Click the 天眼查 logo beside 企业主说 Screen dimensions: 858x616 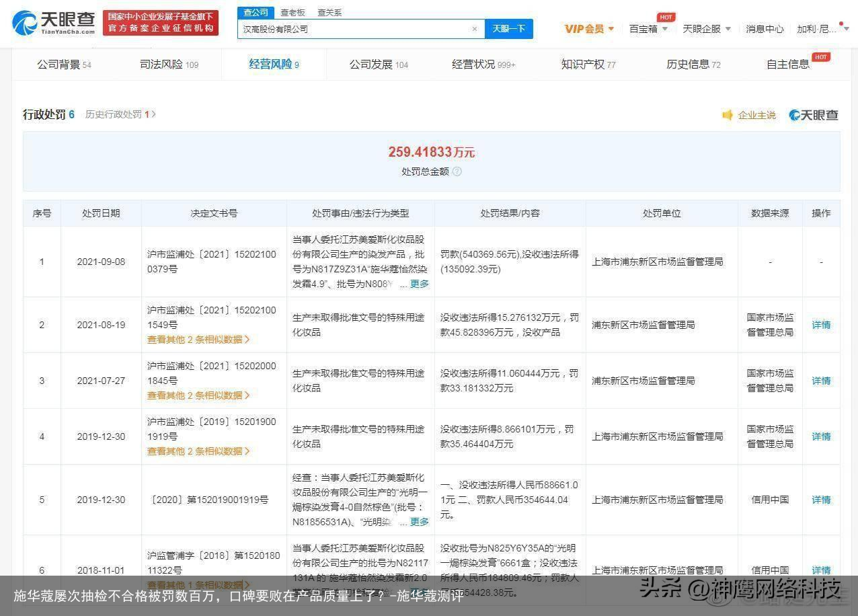tap(814, 115)
